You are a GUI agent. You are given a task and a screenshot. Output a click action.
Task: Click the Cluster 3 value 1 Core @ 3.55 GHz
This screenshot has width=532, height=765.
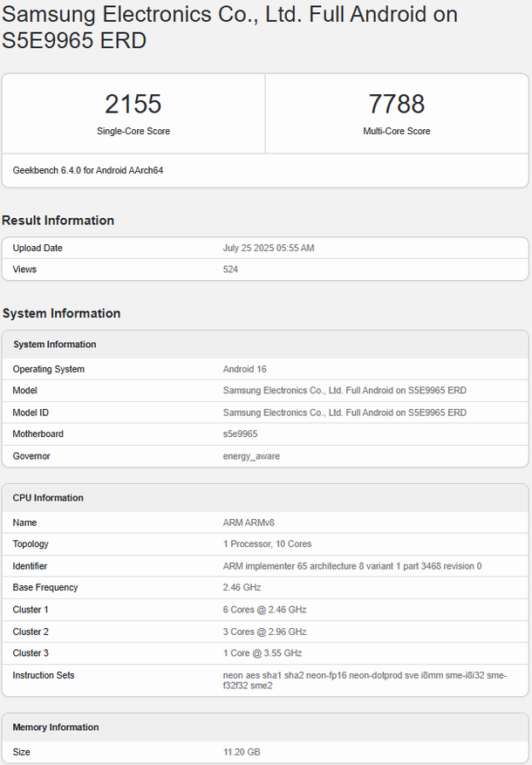pyautogui.click(x=263, y=653)
